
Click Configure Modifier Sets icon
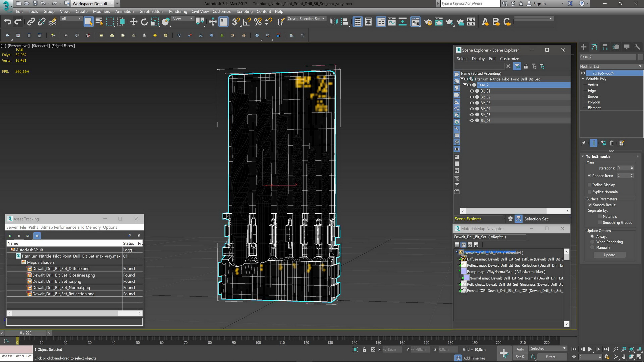point(622,143)
